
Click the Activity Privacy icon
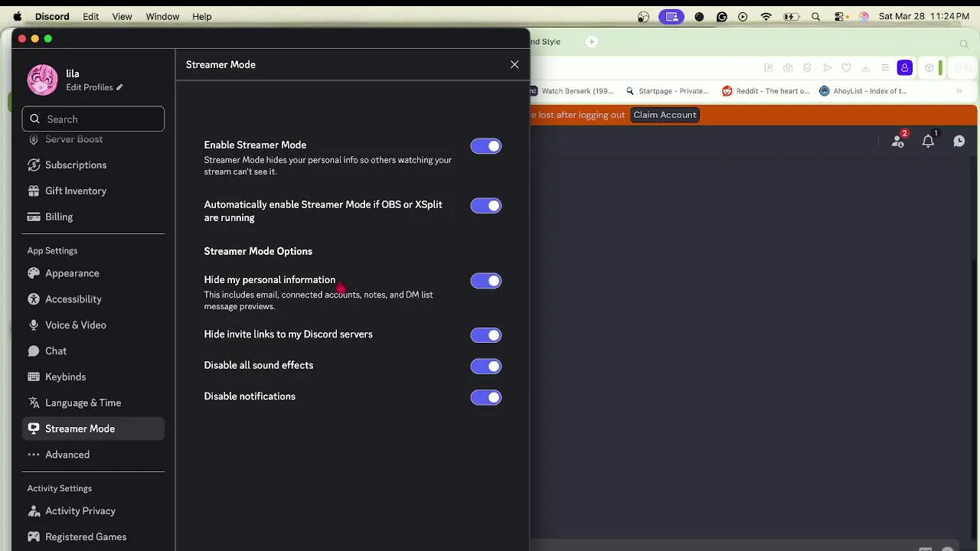point(34,511)
